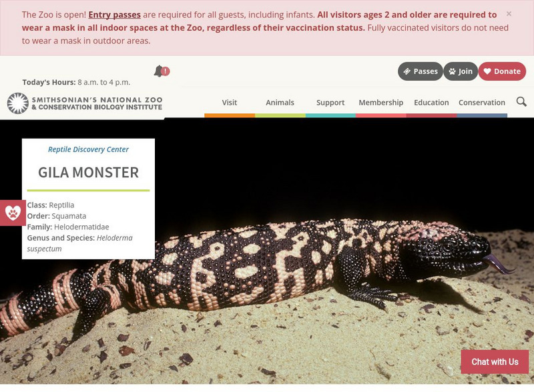
Task: Open the Conservation menu
Action: point(482,103)
